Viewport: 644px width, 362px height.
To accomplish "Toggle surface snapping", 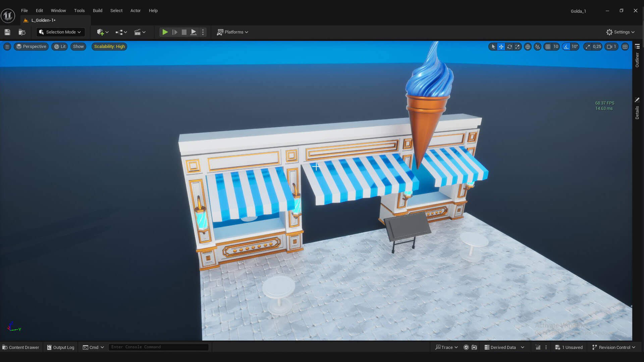I will click(x=537, y=47).
